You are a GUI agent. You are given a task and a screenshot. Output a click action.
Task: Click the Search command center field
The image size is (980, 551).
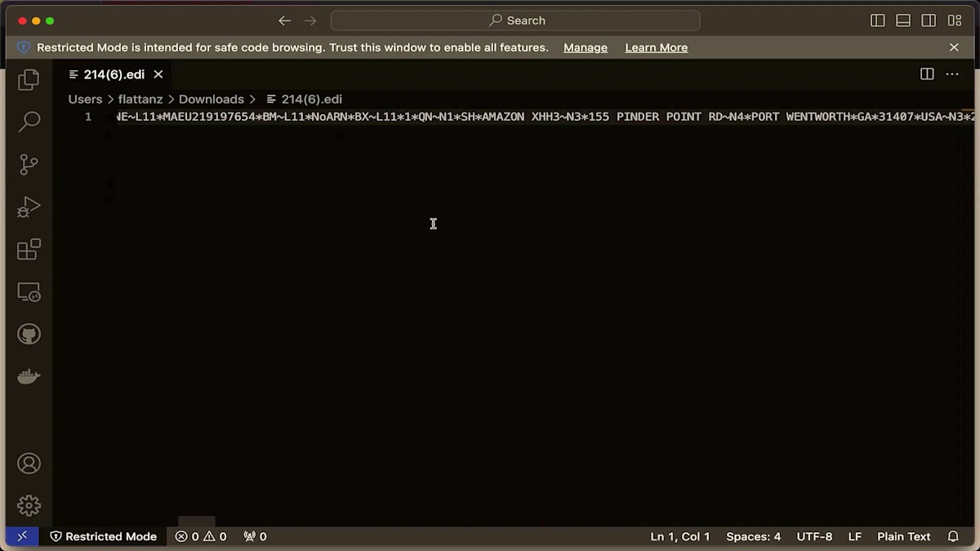515,20
